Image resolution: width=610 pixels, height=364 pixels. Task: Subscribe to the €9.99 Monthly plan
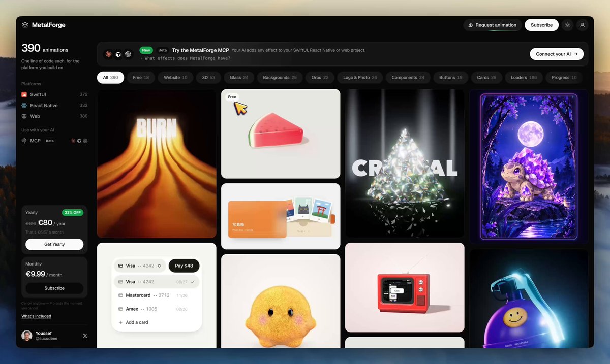[x=54, y=288]
